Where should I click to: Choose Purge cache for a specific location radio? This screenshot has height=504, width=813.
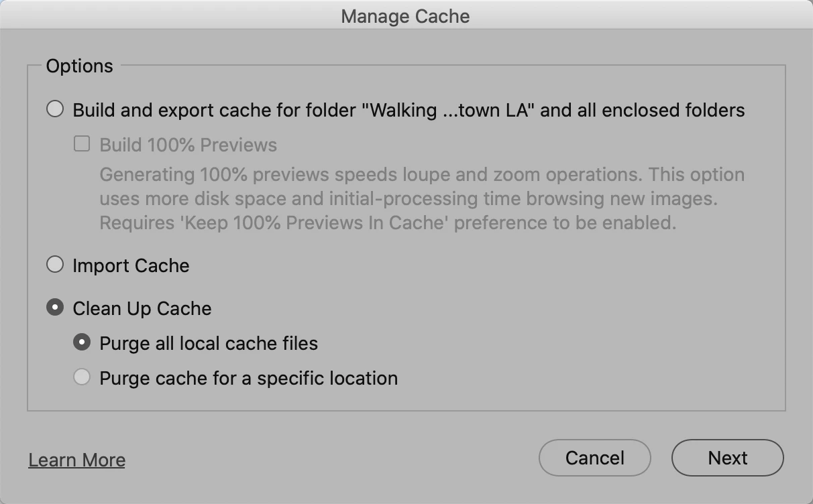[x=82, y=377]
